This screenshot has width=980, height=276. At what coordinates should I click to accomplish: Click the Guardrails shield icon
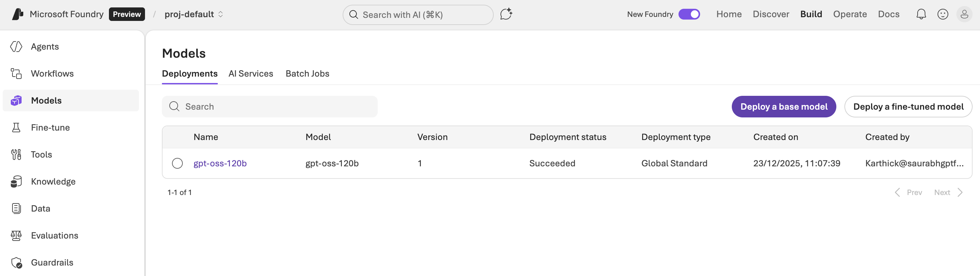click(x=16, y=263)
